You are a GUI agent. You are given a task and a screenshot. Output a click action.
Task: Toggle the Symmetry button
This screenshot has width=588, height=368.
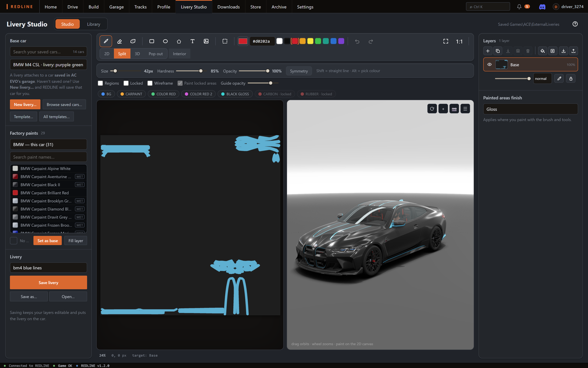click(299, 71)
